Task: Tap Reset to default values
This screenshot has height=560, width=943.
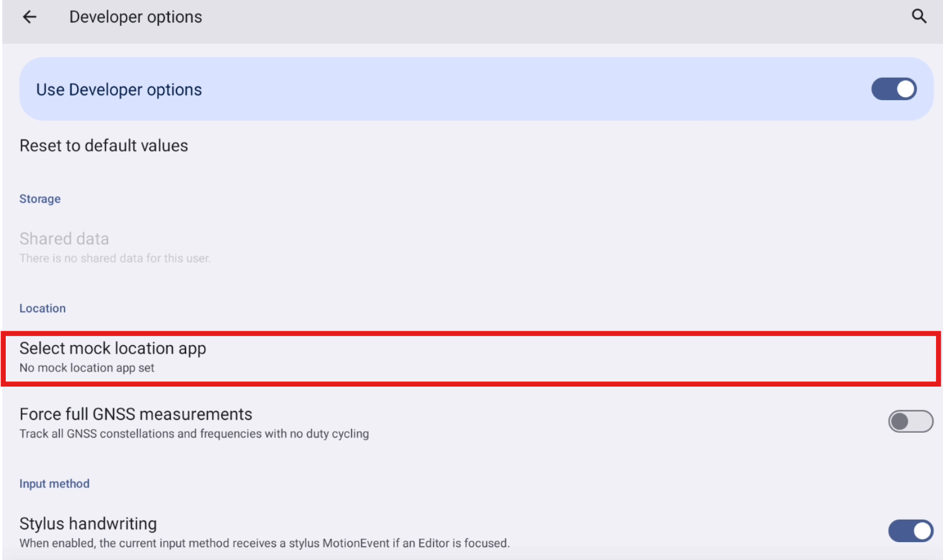Action: (104, 146)
